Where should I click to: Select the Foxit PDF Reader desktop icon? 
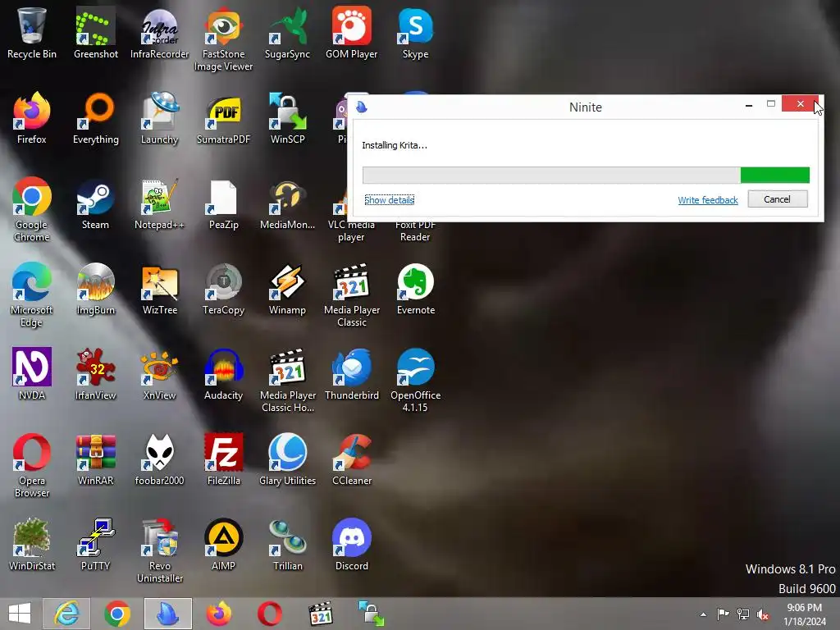415,231
